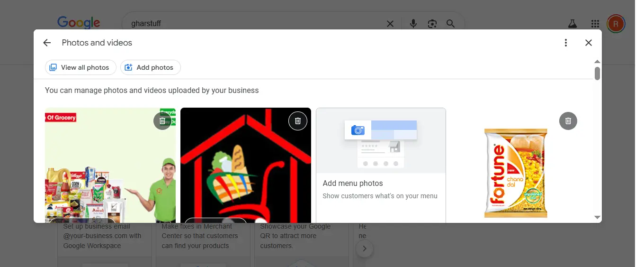Open Google Lens image search
Viewport: 644px width, 267px height.
pos(432,24)
